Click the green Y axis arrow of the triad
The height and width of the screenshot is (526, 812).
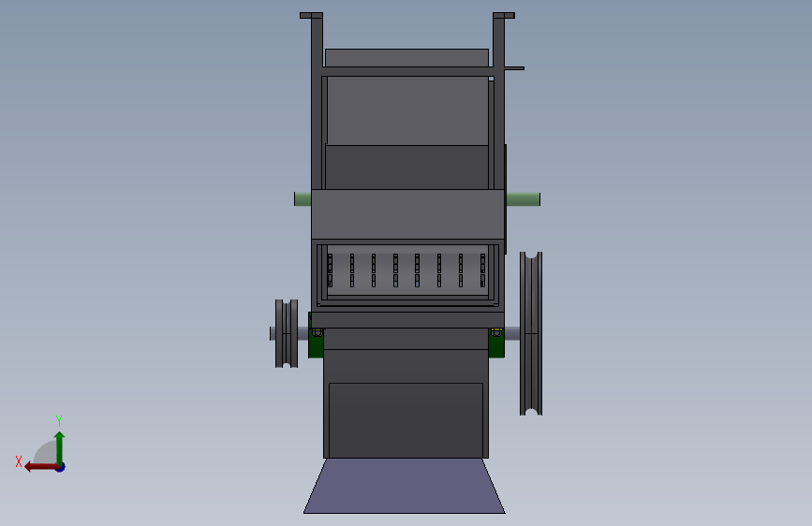coord(60,448)
